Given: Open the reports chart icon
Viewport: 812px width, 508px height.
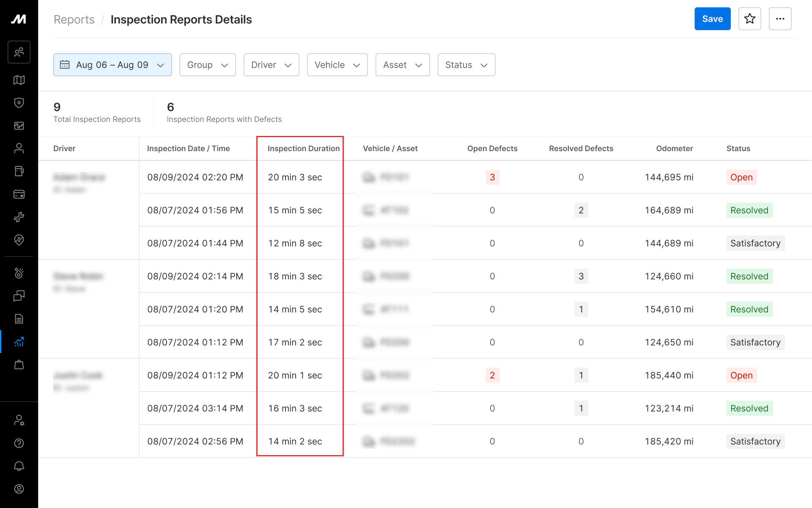Looking at the screenshot, I should point(19,342).
